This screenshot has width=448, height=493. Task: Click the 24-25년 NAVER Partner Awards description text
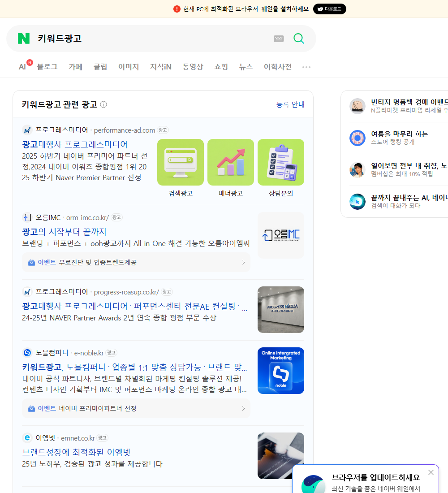[x=119, y=318]
